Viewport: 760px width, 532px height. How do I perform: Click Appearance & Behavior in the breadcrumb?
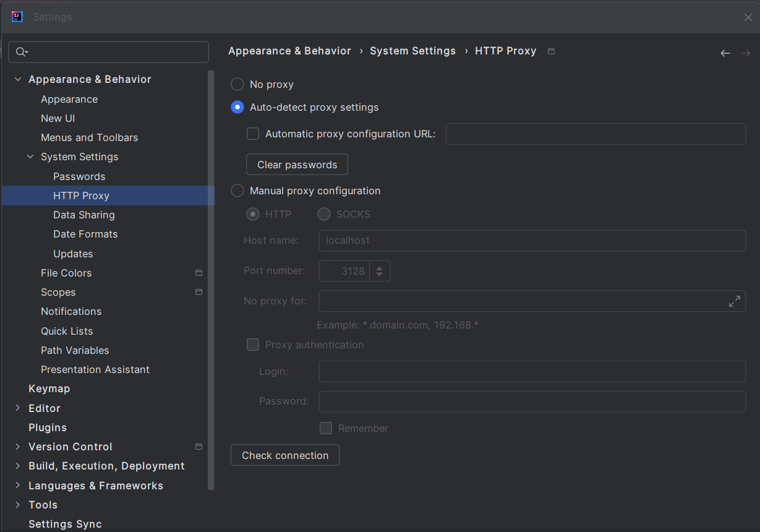pos(289,51)
